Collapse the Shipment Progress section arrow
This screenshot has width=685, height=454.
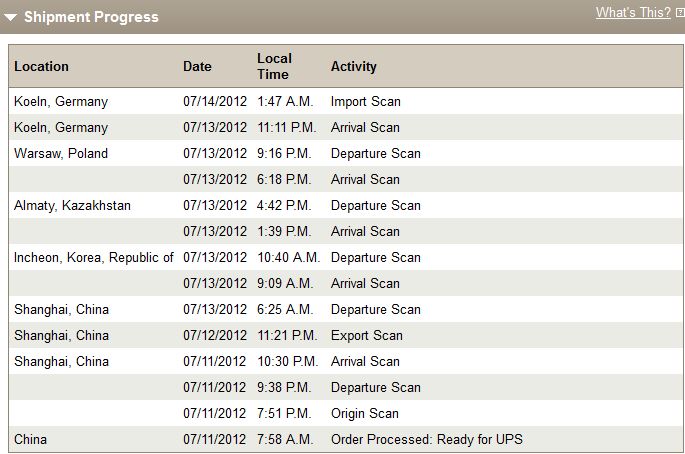tap(10, 17)
